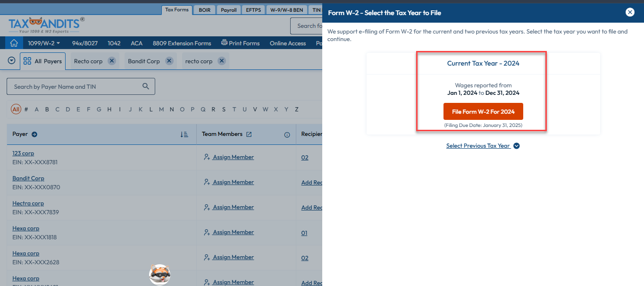Filter payers by letter A

pos(37,109)
